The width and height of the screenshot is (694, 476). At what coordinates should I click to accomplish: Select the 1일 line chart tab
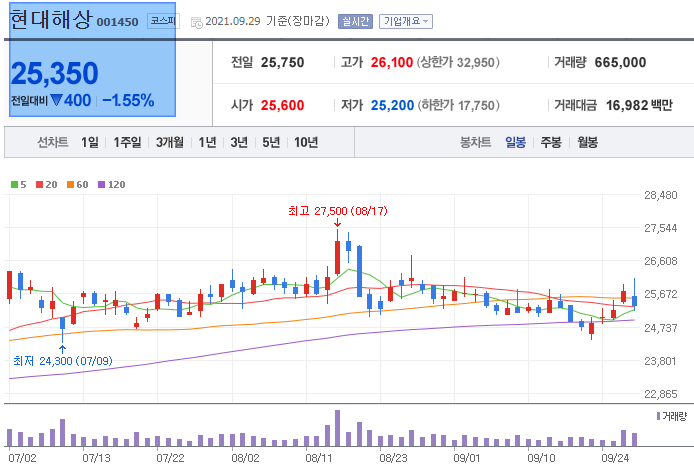click(x=89, y=142)
